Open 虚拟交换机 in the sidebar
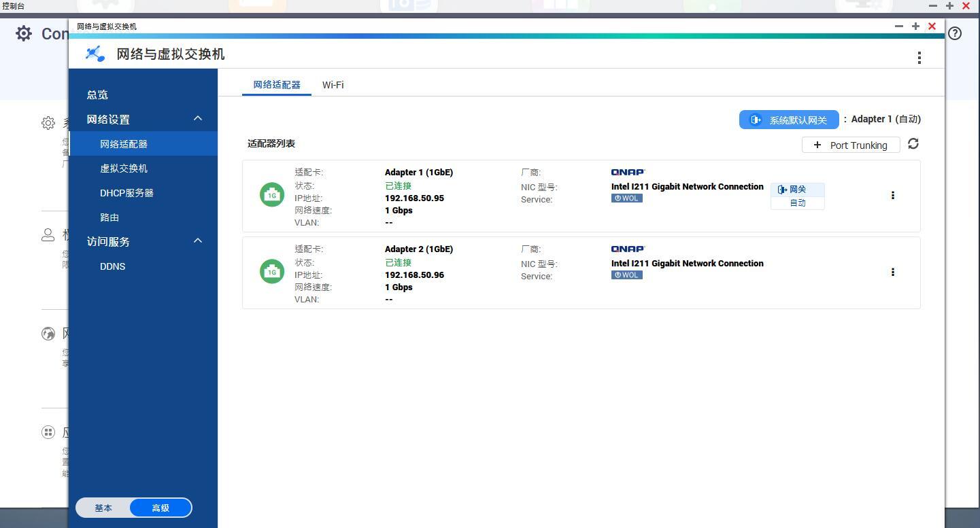This screenshot has height=528, width=980. coord(124,169)
